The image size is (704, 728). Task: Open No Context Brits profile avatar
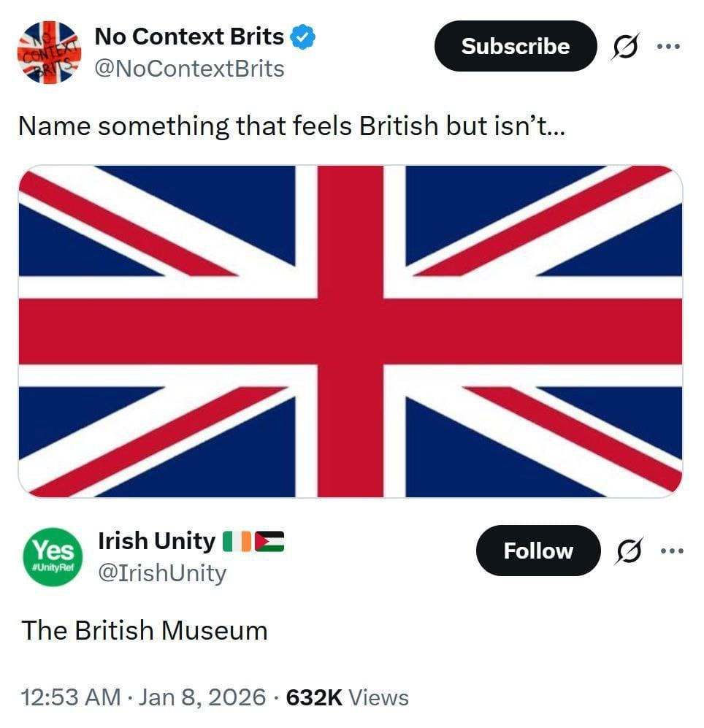click(x=49, y=53)
